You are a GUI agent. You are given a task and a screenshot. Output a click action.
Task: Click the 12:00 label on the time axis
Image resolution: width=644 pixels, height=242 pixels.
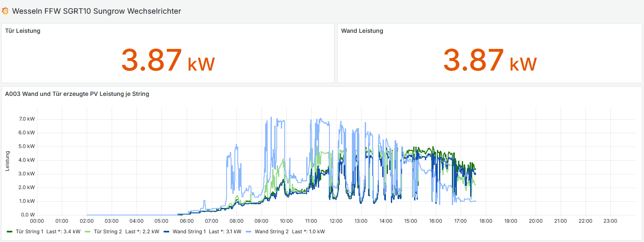point(336,221)
